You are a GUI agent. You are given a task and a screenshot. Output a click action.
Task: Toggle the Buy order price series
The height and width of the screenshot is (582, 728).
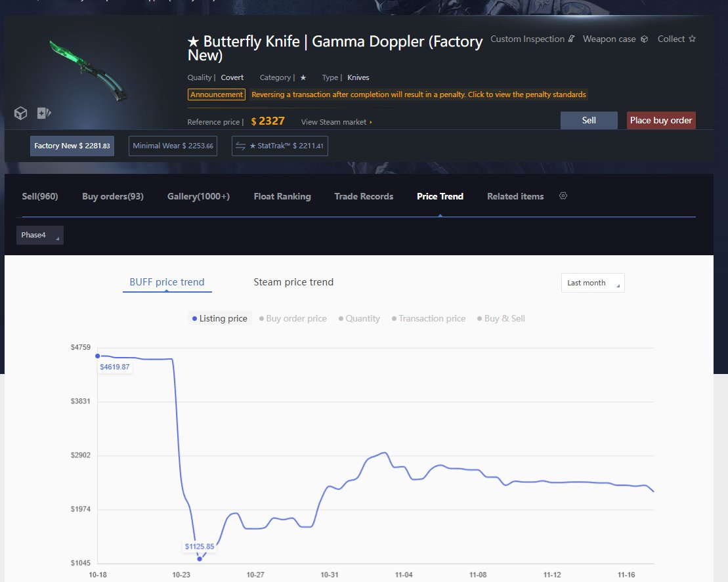293,318
